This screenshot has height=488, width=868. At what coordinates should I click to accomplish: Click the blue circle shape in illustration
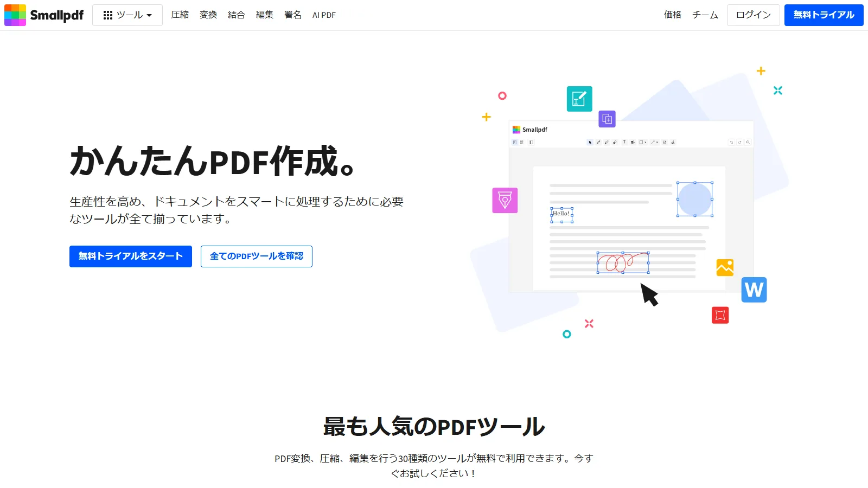695,199
